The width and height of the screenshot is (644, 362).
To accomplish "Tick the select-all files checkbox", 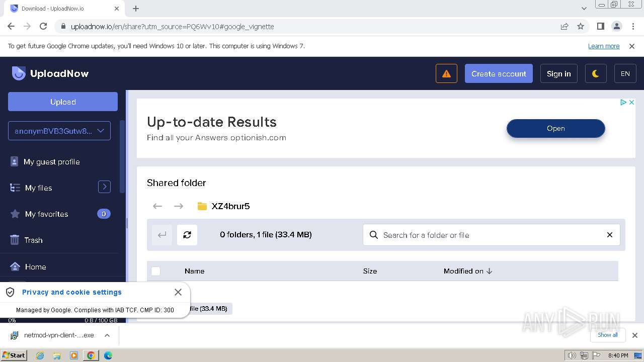I will (x=156, y=271).
